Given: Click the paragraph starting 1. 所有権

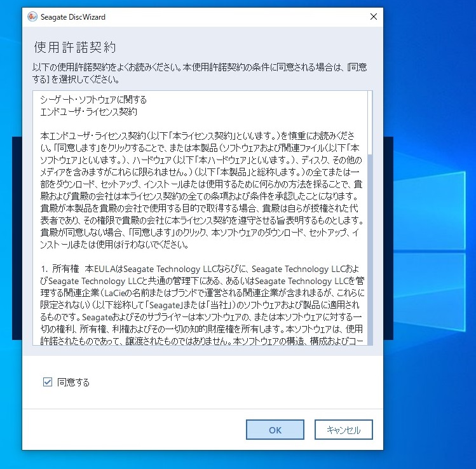Looking at the screenshot, I should [x=202, y=305].
